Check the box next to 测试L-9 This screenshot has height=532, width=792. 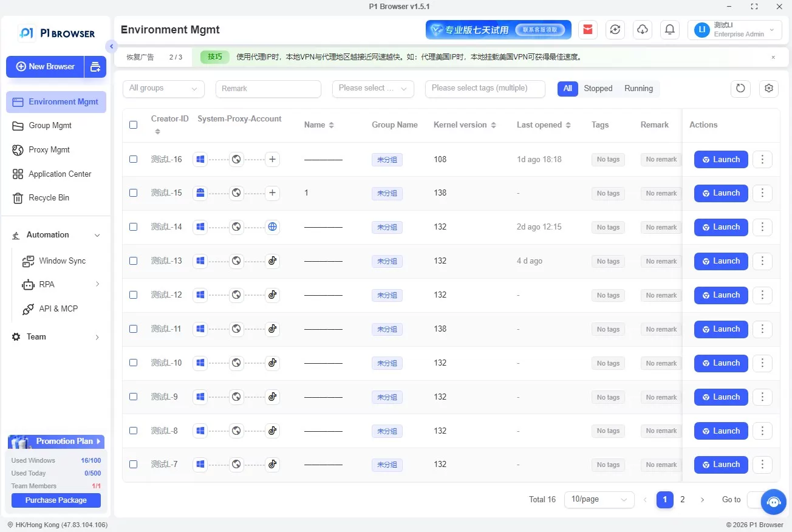(134, 397)
